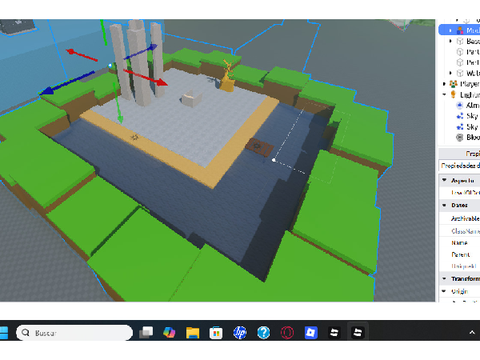Viewport: 480px width, 360px height.
Task: Collapse the Transform properties section
Action: (444, 278)
